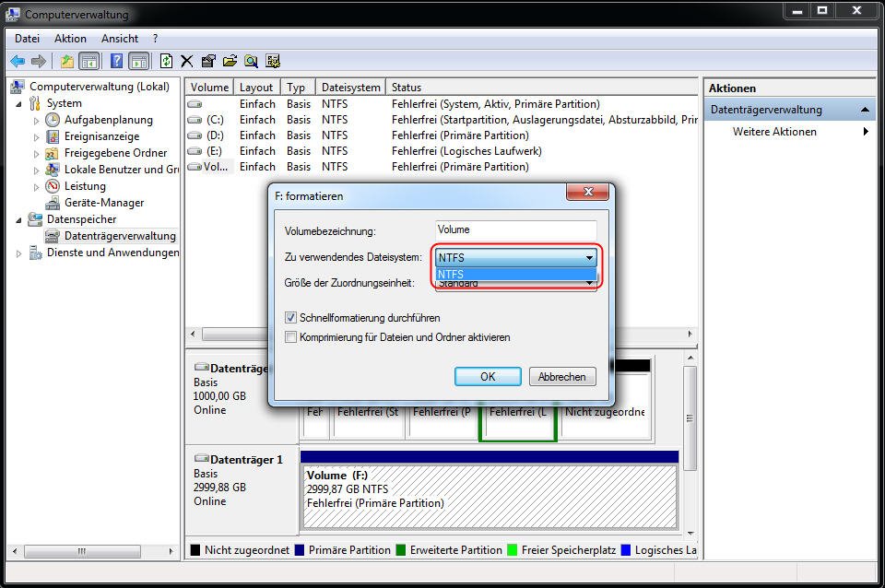This screenshot has height=588, width=885.
Task: Click Abbrechen to cancel formatting
Action: click(x=562, y=376)
